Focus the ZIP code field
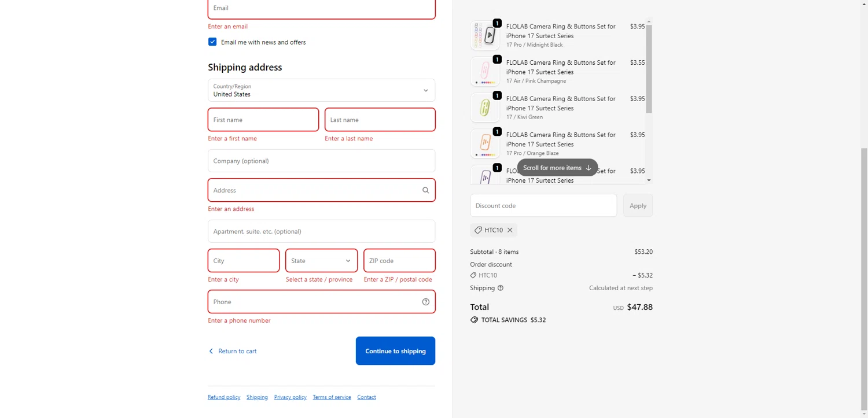Screen dimensions: 868x418 pos(399,261)
